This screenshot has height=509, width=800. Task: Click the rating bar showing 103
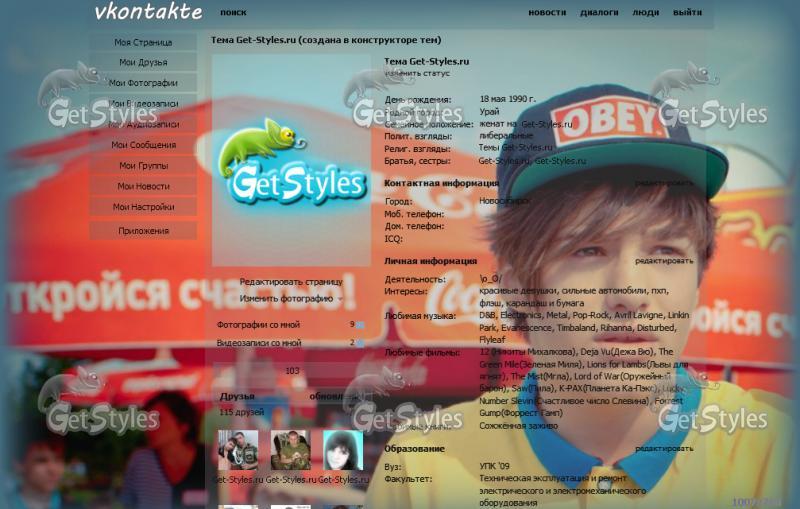click(x=291, y=371)
